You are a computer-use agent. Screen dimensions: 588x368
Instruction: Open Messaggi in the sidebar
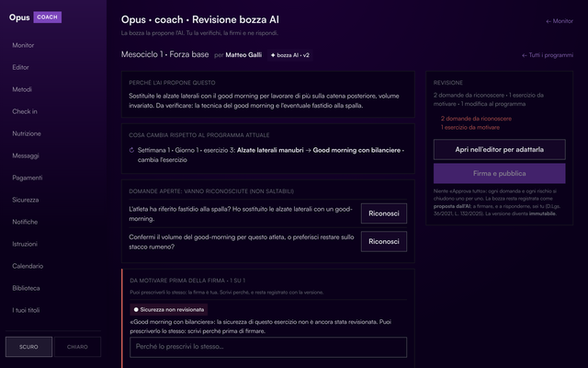click(25, 155)
